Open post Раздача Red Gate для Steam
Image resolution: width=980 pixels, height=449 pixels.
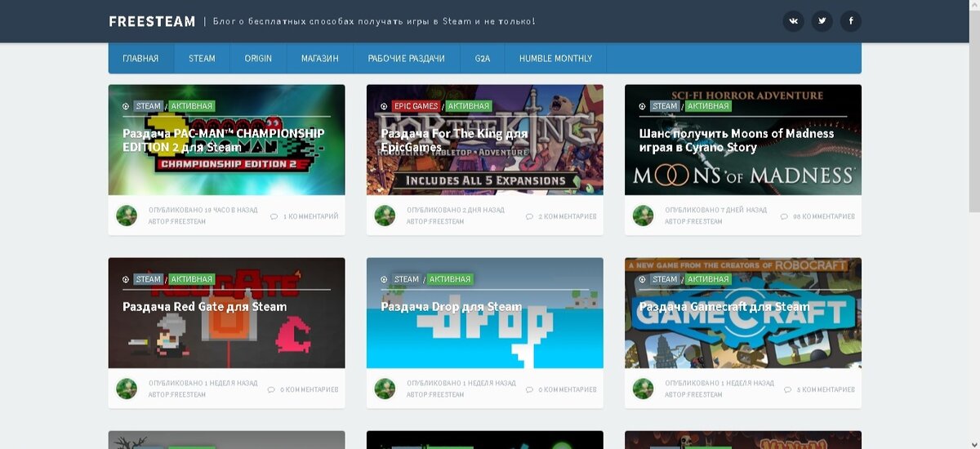point(204,307)
